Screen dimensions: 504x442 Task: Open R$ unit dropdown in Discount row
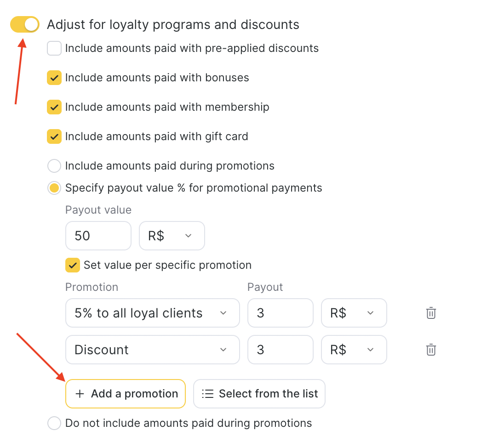click(x=354, y=350)
